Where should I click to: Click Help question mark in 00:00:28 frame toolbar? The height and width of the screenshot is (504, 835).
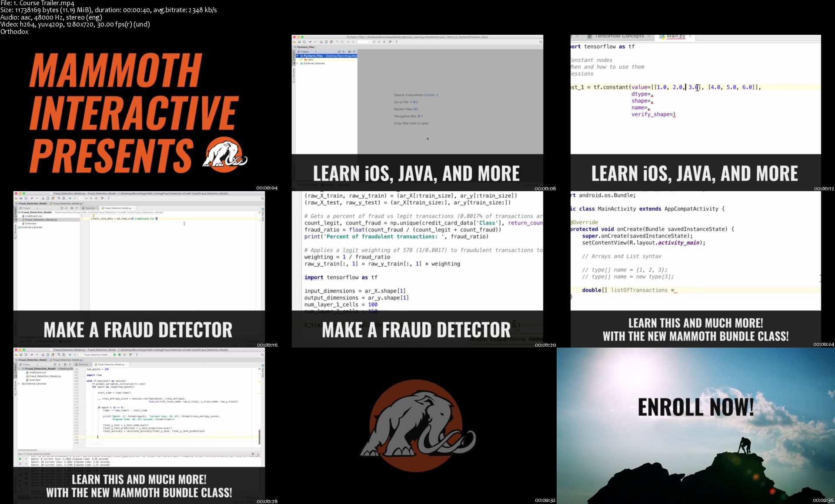click(137, 355)
